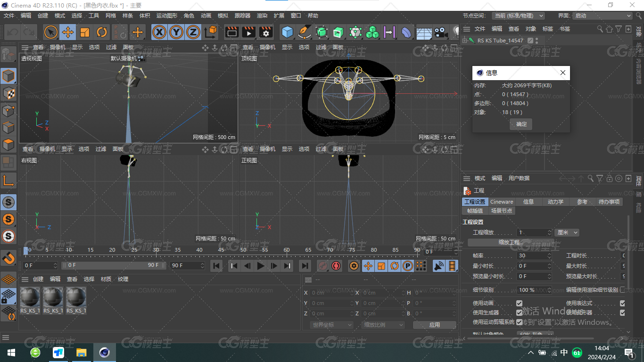Open 世界坐标 dropdown in coordinates panel

[x=332, y=325]
